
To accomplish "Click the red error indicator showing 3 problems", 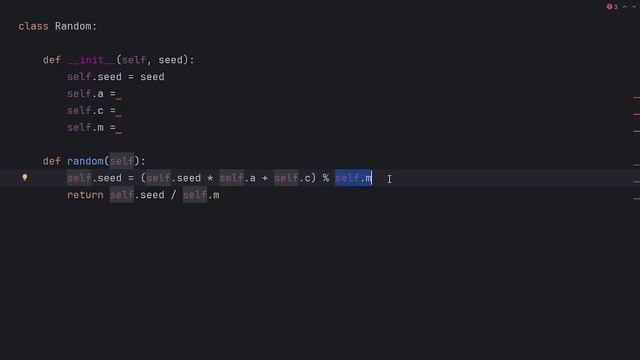I will pos(612,7).
